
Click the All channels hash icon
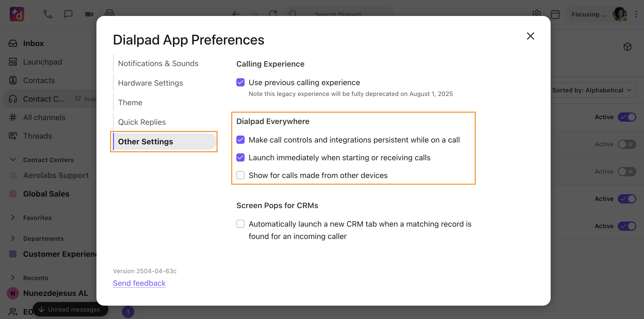pos(13,117)
